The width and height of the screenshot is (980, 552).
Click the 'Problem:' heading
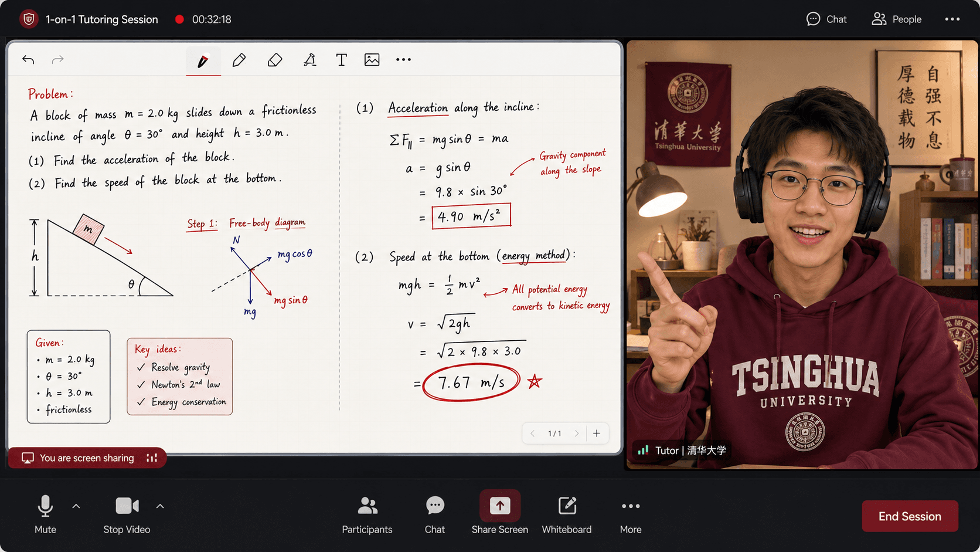[50, 94]
